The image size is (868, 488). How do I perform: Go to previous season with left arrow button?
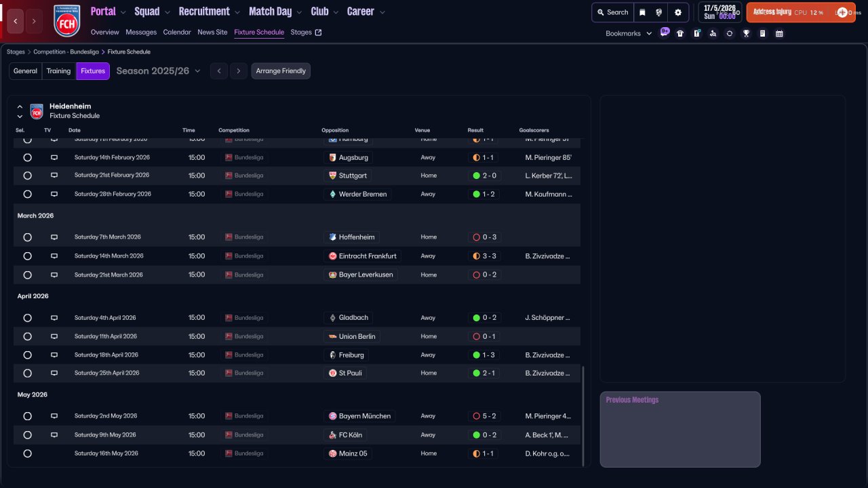[x=218, y=71]
